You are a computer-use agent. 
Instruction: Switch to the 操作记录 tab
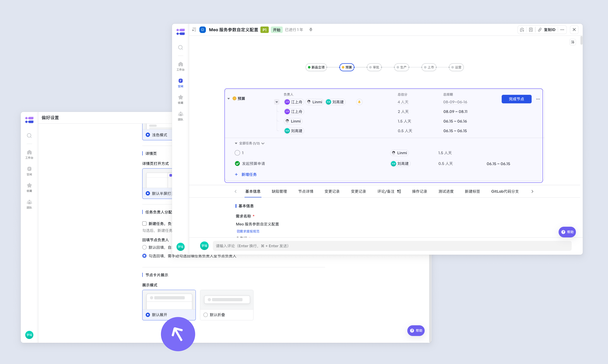point(419,191)
